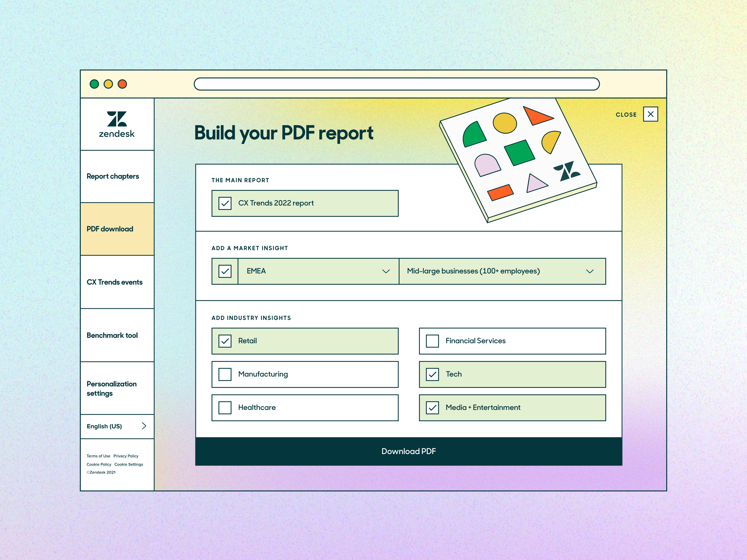The width and height of the screenshot is (747, 560).
Task: Expand the English (US) language selector
Action: [x=117, y=426]
